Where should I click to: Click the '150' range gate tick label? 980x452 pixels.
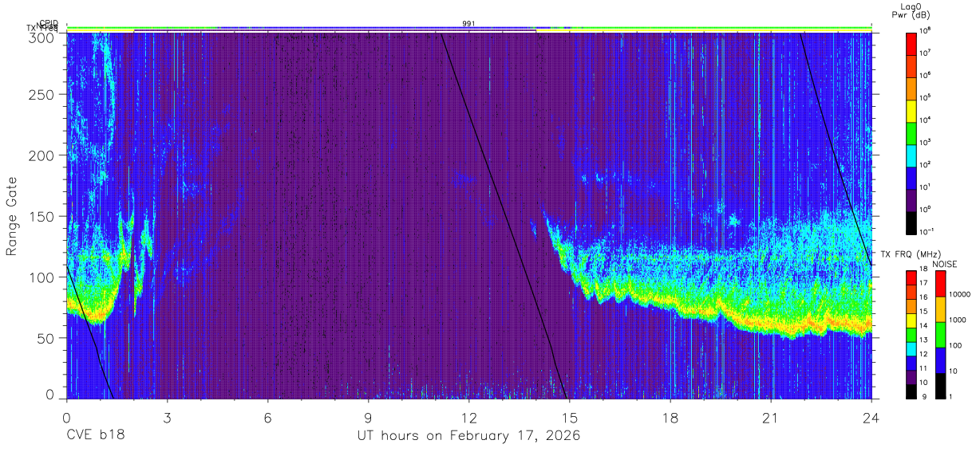click(x=41, y=216)
